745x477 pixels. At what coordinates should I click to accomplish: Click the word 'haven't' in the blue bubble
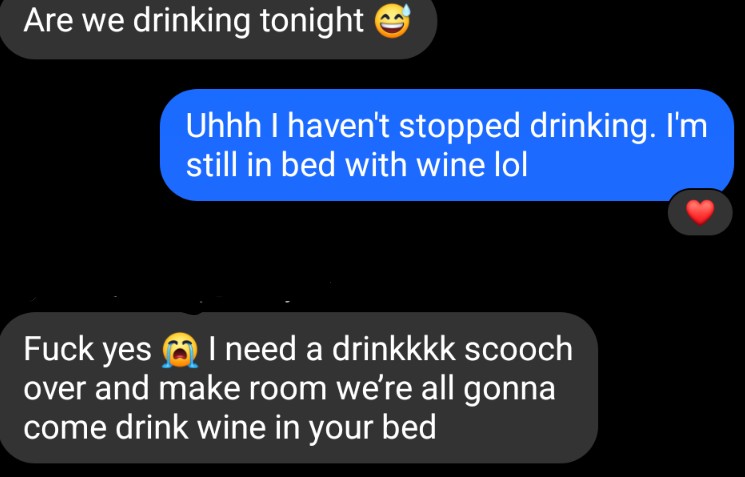tap(339, 126)
